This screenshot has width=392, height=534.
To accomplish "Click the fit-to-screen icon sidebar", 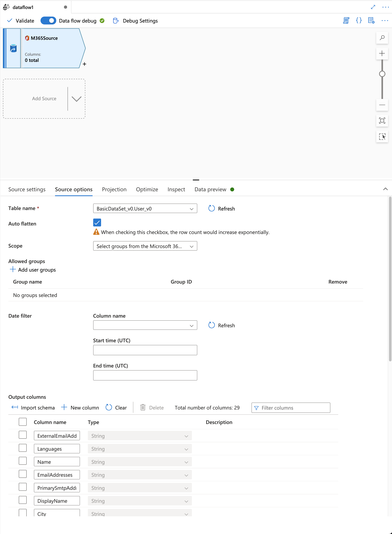I will click(382, 121).
